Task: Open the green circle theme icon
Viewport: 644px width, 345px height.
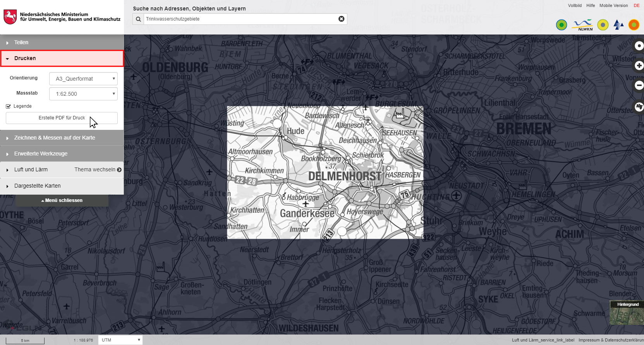Action: pyautogui.click(x=561, y=25)
